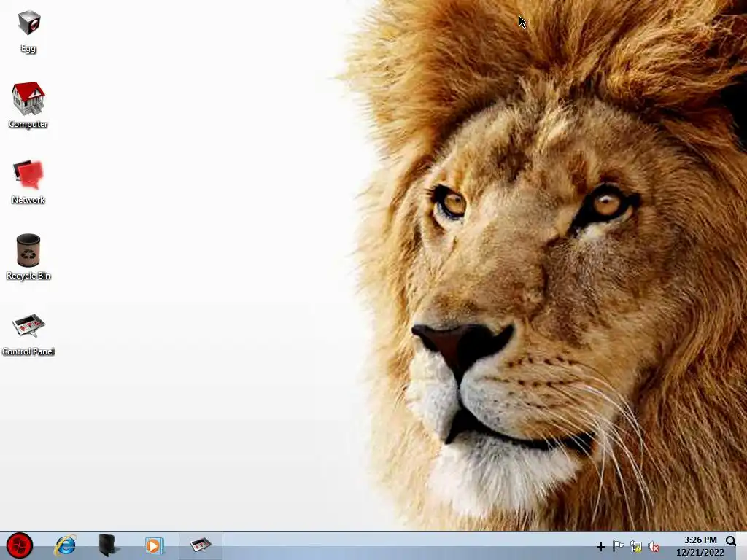Open the red Start orb menu

tap(20, 545)
